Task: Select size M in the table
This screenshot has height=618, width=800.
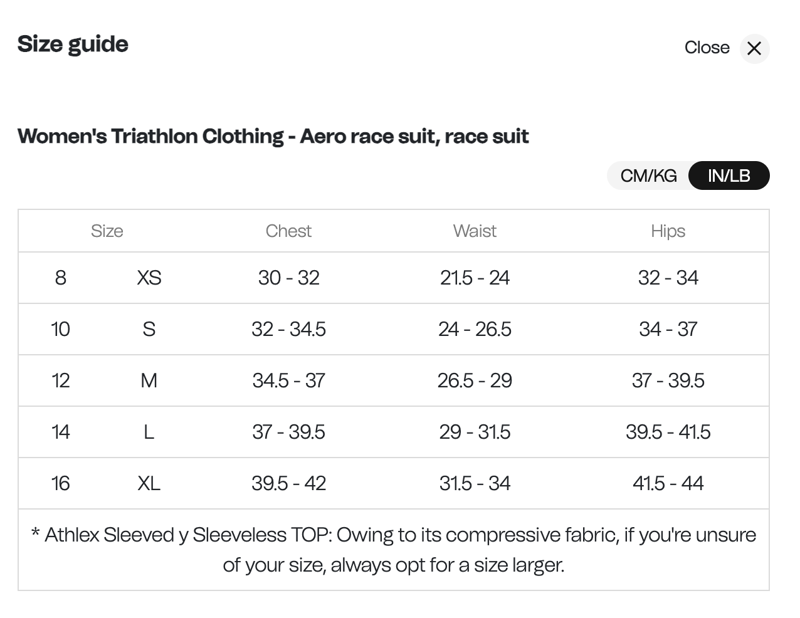Action: pyautogui.click(x=148, y=380)
